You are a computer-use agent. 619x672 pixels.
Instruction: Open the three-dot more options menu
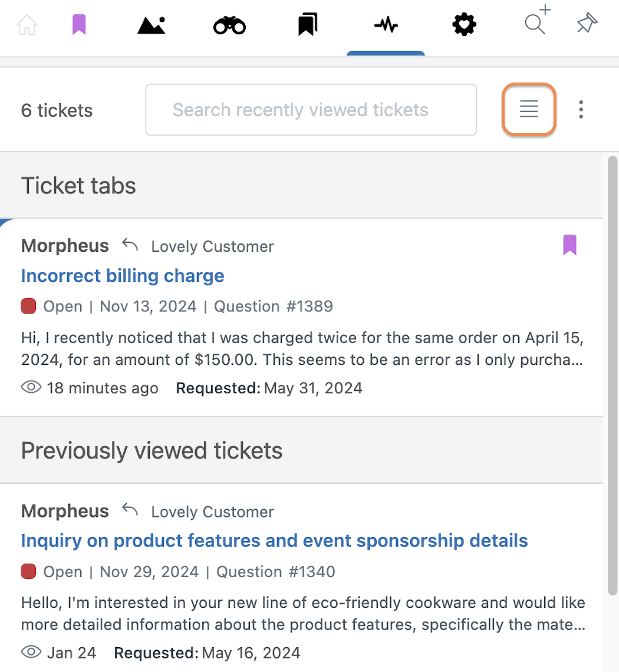[581, 110]
